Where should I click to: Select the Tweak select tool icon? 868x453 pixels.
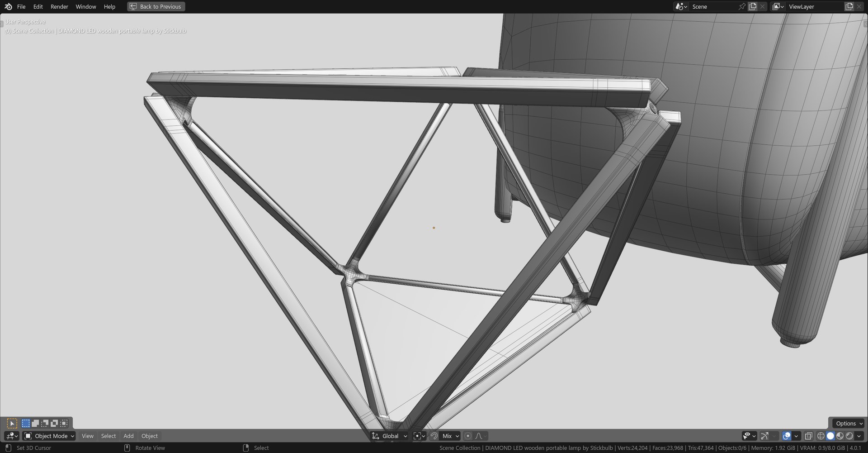12,424
